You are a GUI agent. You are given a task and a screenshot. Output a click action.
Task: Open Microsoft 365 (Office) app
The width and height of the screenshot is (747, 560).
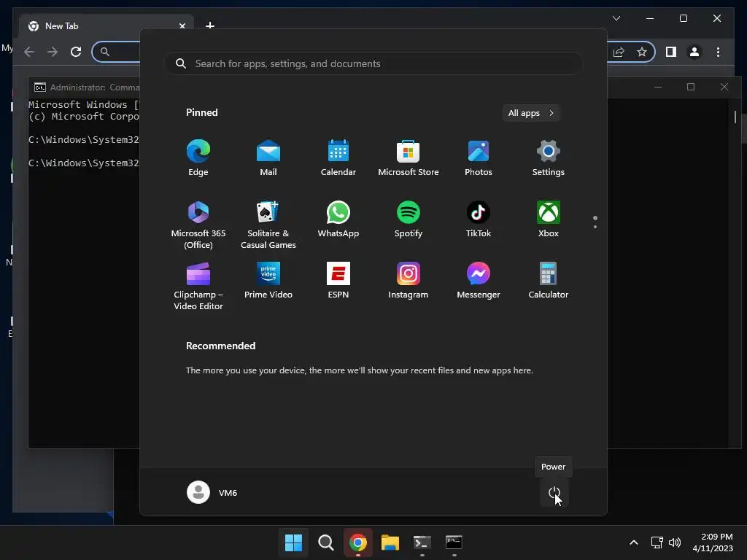pyautogui.click(x=198, y=225)
